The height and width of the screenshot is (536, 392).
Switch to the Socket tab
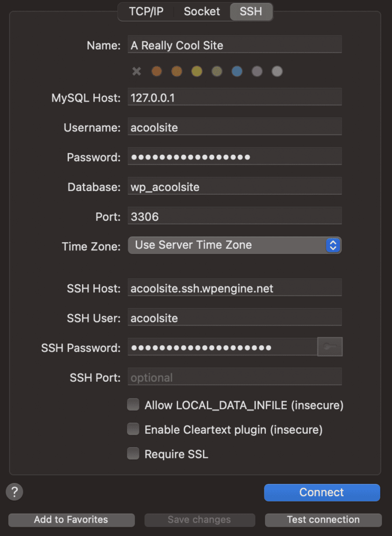(201, 11)
